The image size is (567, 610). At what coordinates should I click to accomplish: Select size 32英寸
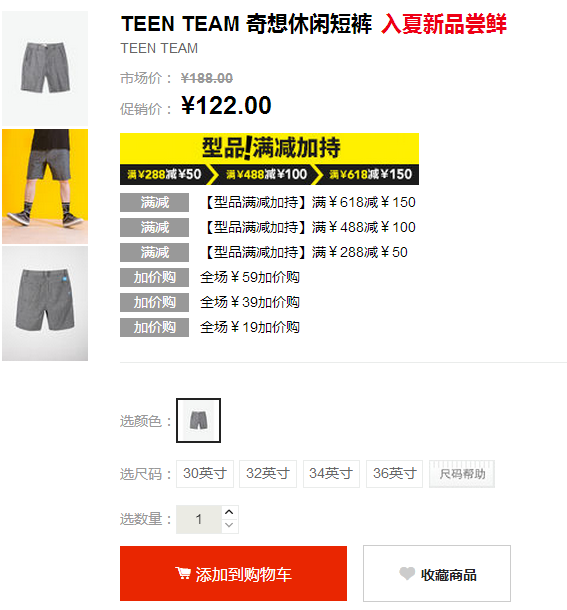click(x=268, y=473)
